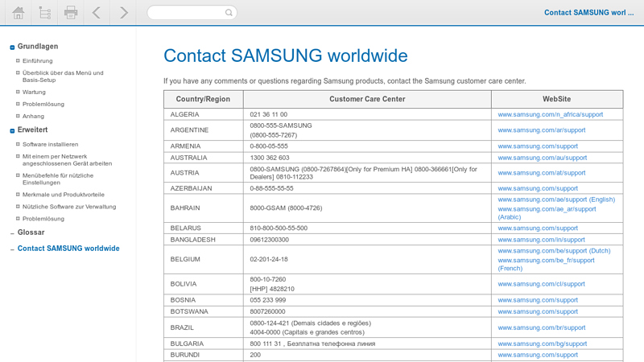Image resolution: width=644 pixels, height=362 pixels.
Task: Open Armenia samsung.com/support link
Action: [538, 146]
